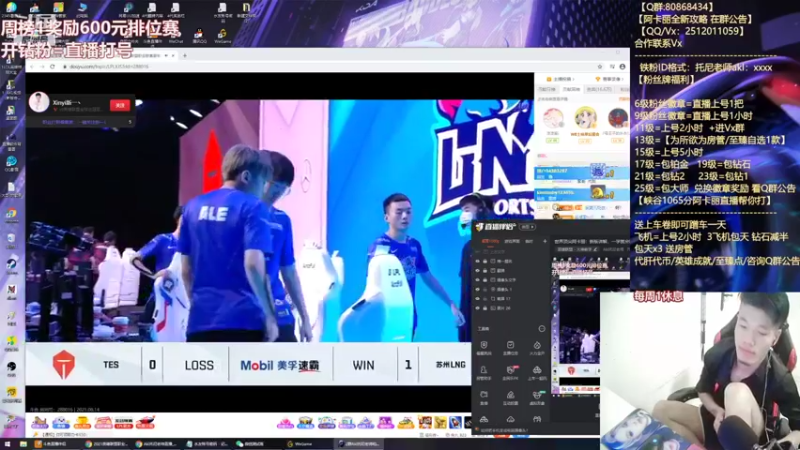Open the first tool in the toolbox's top row
The image size is (800, 450).
coord(484,348)
